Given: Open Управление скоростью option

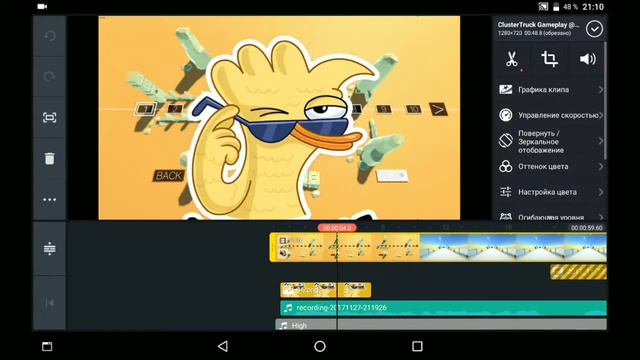Looking at the screenshot, I should (x=551, y=115).
